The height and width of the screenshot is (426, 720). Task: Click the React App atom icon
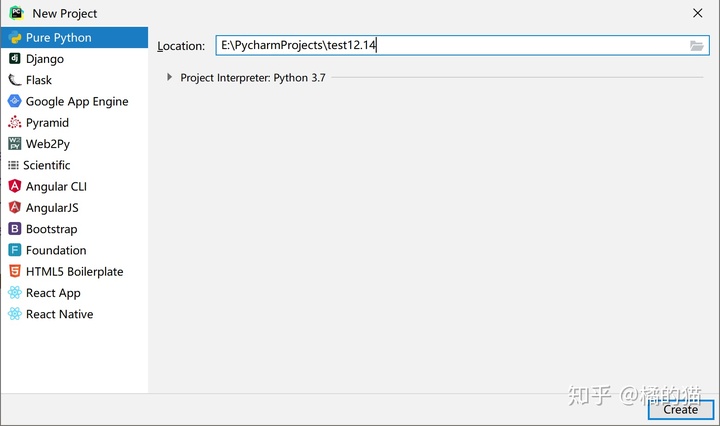pos(15,292)
